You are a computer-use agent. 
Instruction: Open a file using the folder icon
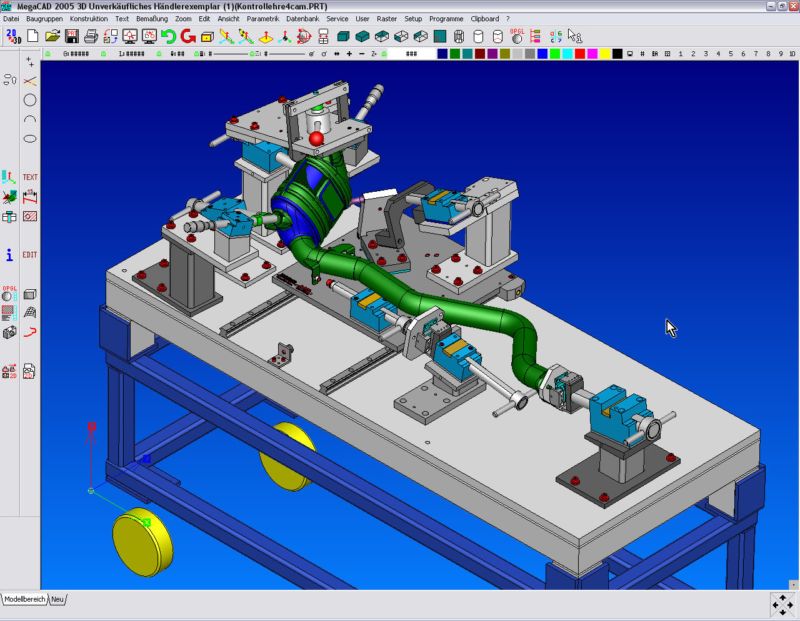tap(52, 36)
